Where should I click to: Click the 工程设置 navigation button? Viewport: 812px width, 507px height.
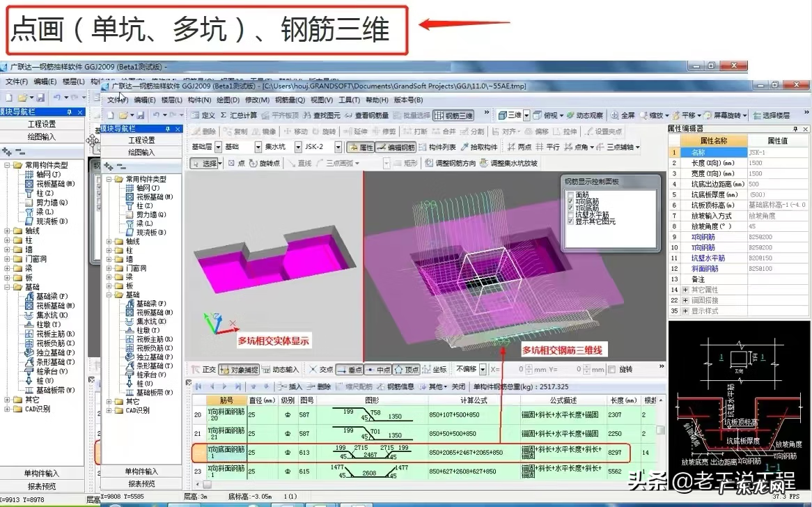[x=142, y=140]
